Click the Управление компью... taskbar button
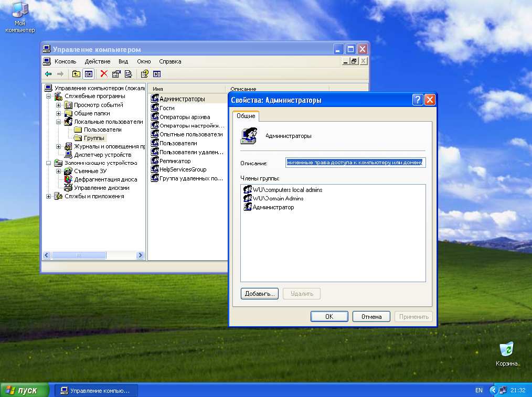532x397 pixels. click(x=97, y=391)
